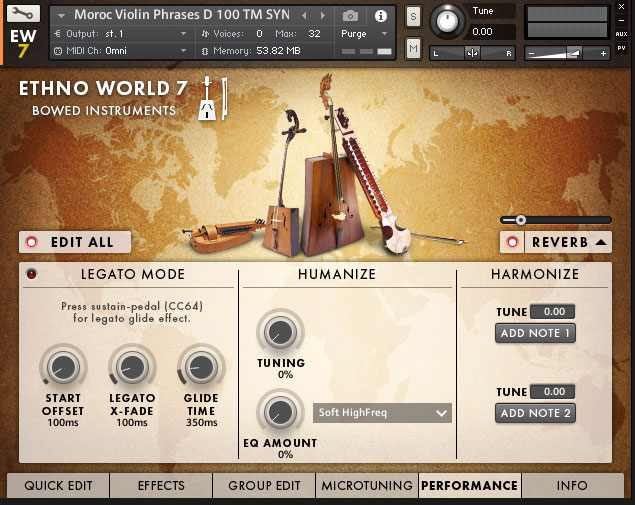Enable LEGATO MODE red LED
The width and height of the screenshot is (635, 505).
[32, 274]
